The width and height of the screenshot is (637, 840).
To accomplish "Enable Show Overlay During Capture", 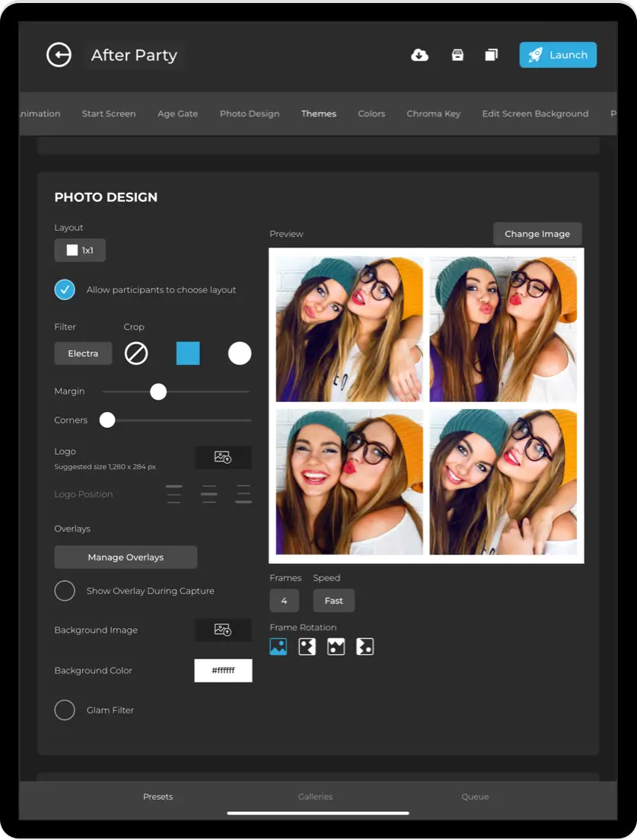I will point(65,590).
